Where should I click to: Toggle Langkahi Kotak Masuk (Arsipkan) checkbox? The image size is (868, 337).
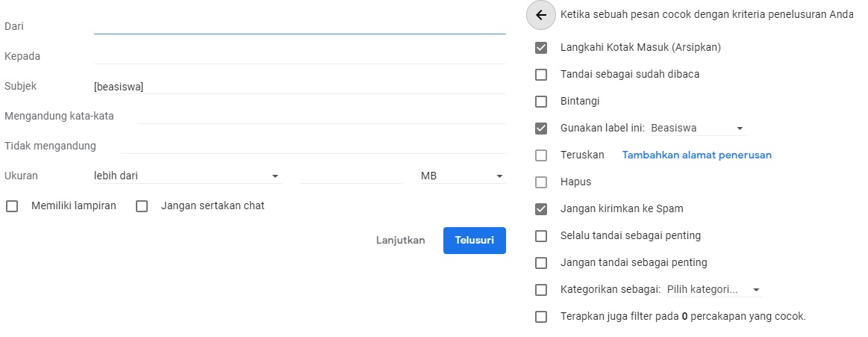(541, 48)
